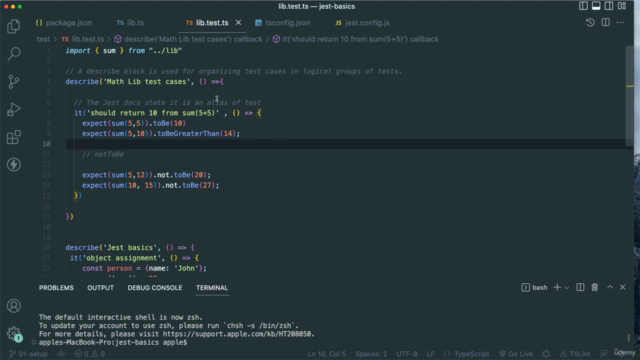Click the TSLint warning status item
The width and height of the screenshot is (640, 360).
click(x=575, y=354)
